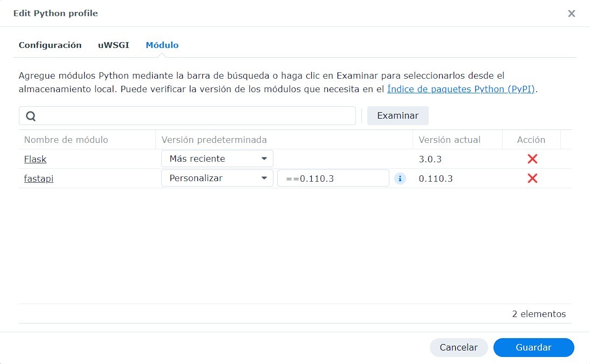The height and width of the screenshot is (364, 590).
Task: Delete the Flask module with red X
Action: (x=532, y=159)
